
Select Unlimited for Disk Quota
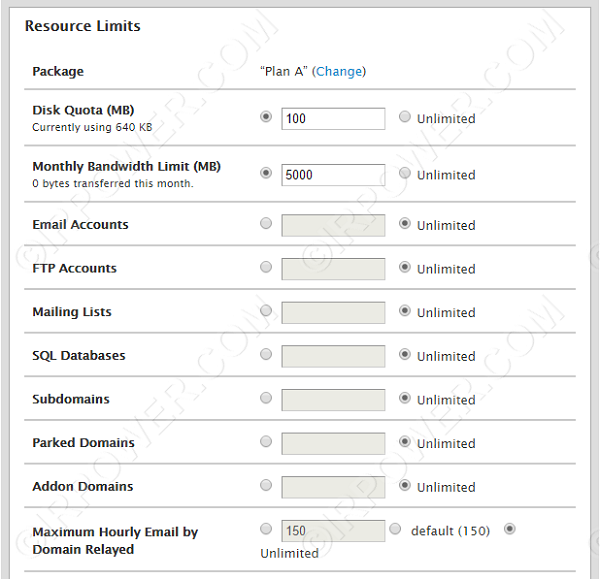405,117
